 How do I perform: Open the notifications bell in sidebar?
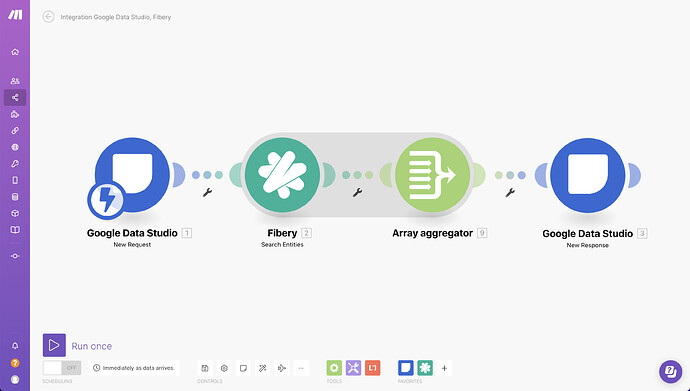15,346
